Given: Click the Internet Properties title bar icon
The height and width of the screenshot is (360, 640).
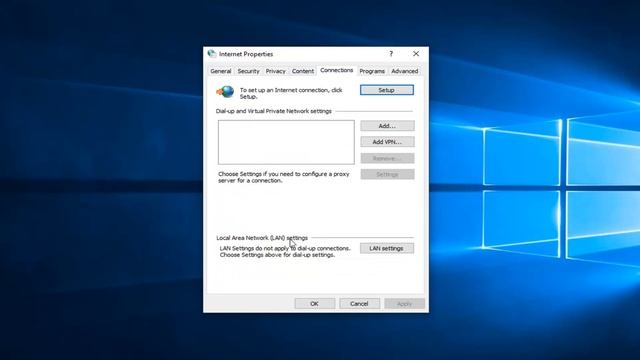Looking at the screenshot, I should tap(211, 53).
